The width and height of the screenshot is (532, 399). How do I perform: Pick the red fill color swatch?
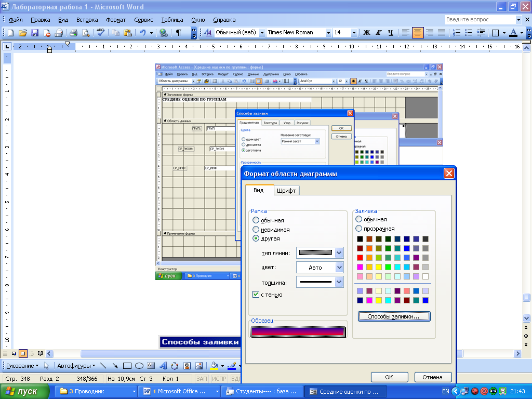point(360,258)
